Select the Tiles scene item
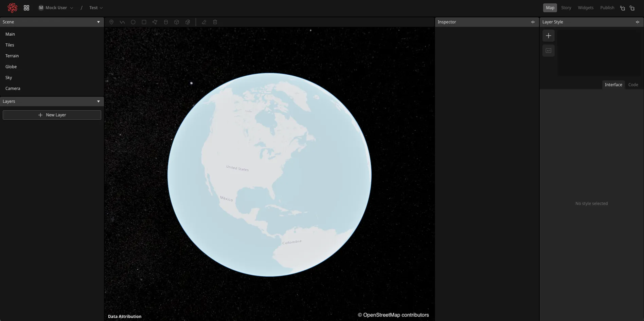Viewport: 644px width, 321px height. point(52,45)
